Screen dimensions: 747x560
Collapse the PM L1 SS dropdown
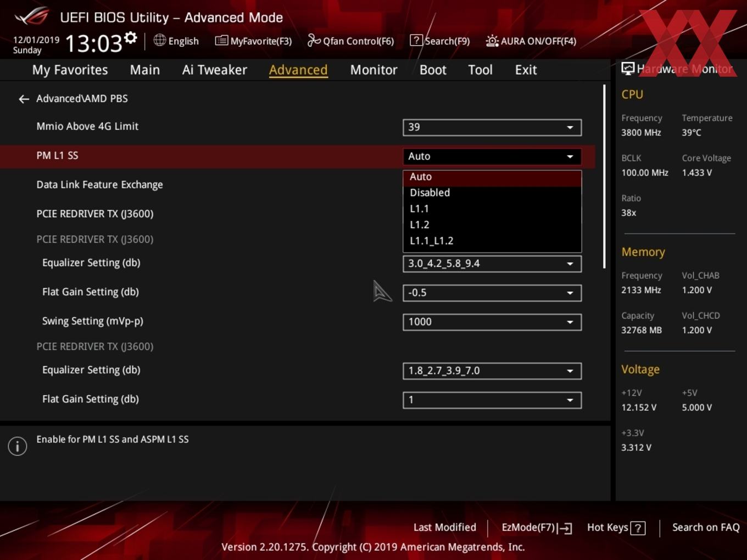[x=492, y=156]
